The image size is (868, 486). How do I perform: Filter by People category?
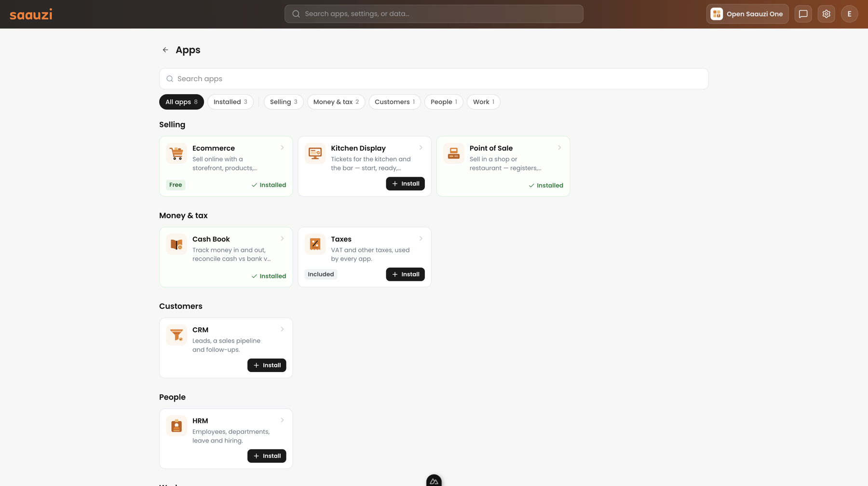click(x=444, y=102)
